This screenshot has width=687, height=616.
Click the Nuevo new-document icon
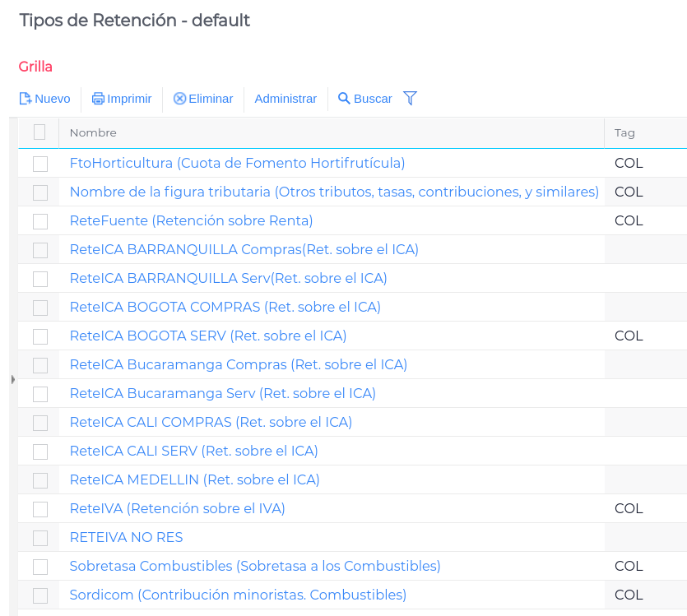point(26,99)
